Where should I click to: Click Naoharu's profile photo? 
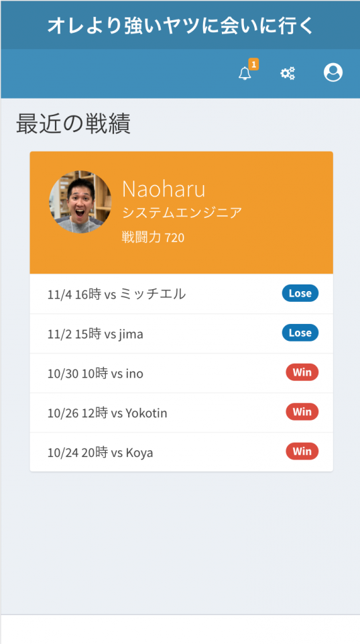coord(80,202)
